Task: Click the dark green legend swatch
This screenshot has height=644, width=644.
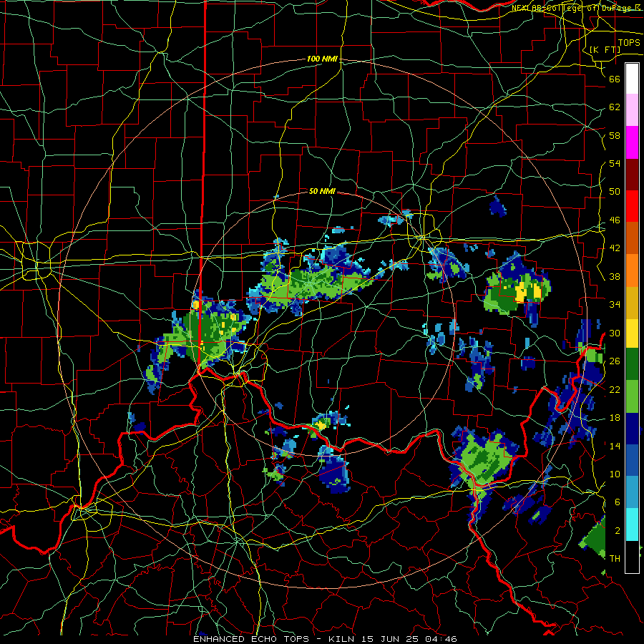Action: coord(632,364)
